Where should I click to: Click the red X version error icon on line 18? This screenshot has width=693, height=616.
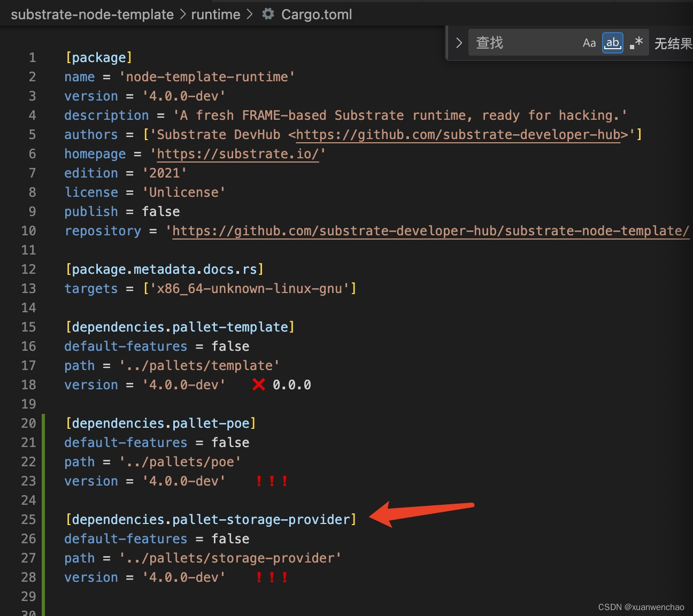(259, 384)
